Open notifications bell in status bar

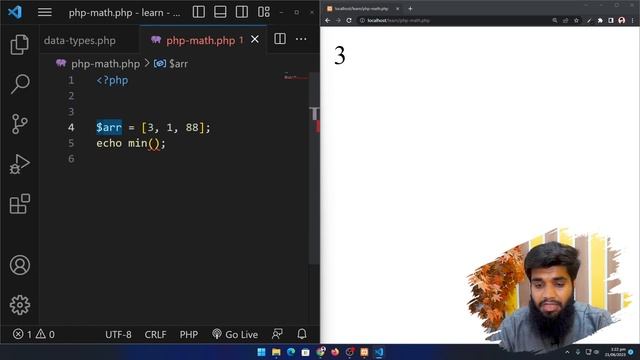tap(302, 334)
